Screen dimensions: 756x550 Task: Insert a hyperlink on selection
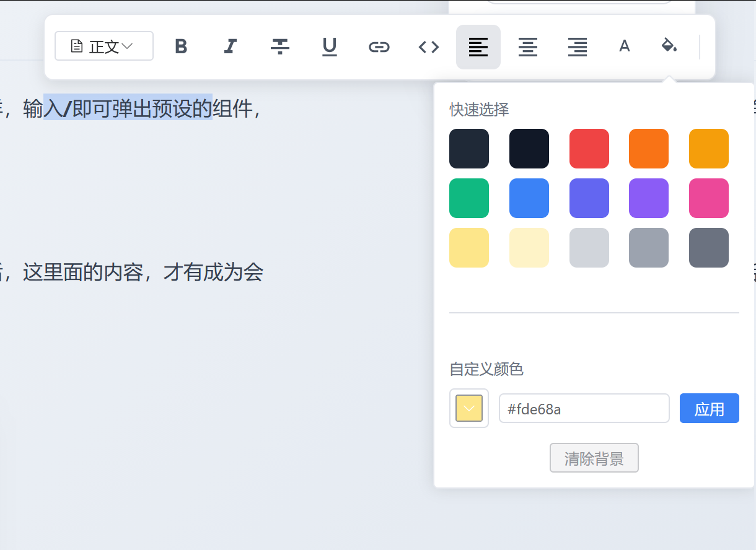coord(379,46)
